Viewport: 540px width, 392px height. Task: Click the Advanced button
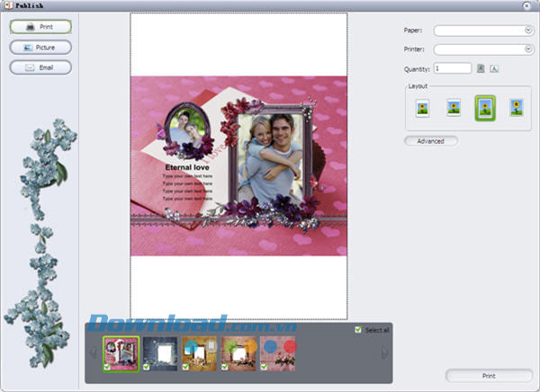431,141
